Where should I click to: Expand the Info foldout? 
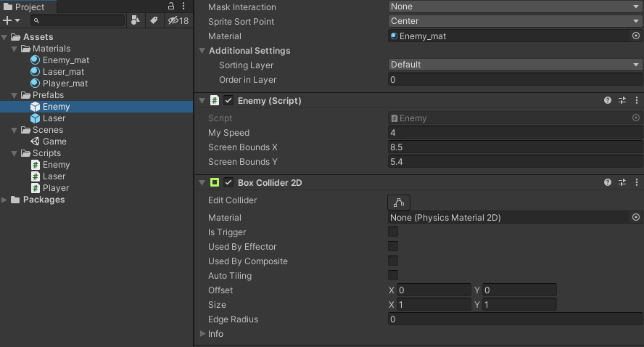pos(202,334)
